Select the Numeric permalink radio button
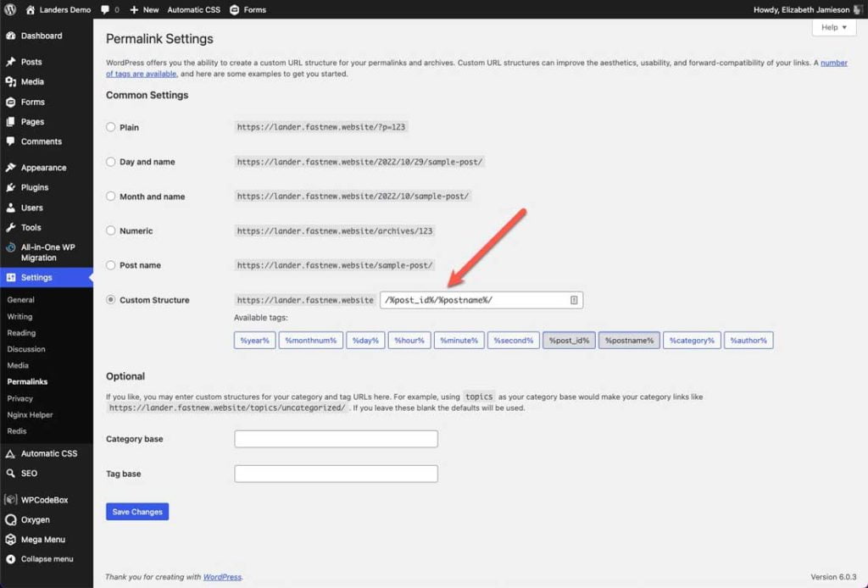868x588 pixels. [x=111, y=230]
